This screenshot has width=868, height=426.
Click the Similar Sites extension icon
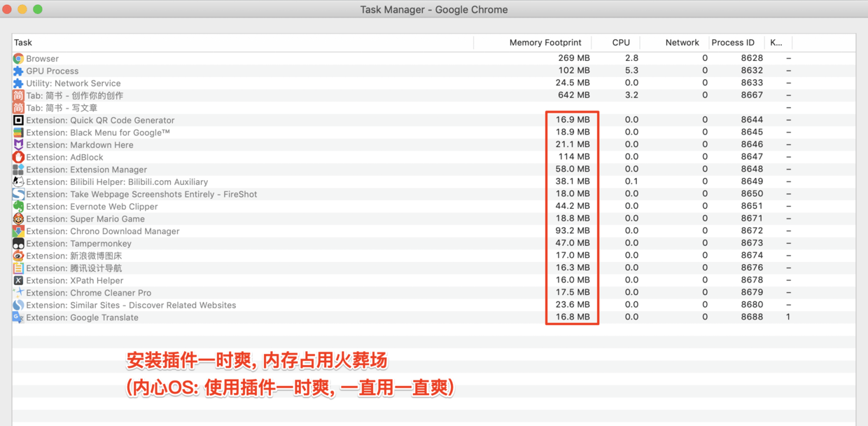pyautogui.click(x=18, y=305)
